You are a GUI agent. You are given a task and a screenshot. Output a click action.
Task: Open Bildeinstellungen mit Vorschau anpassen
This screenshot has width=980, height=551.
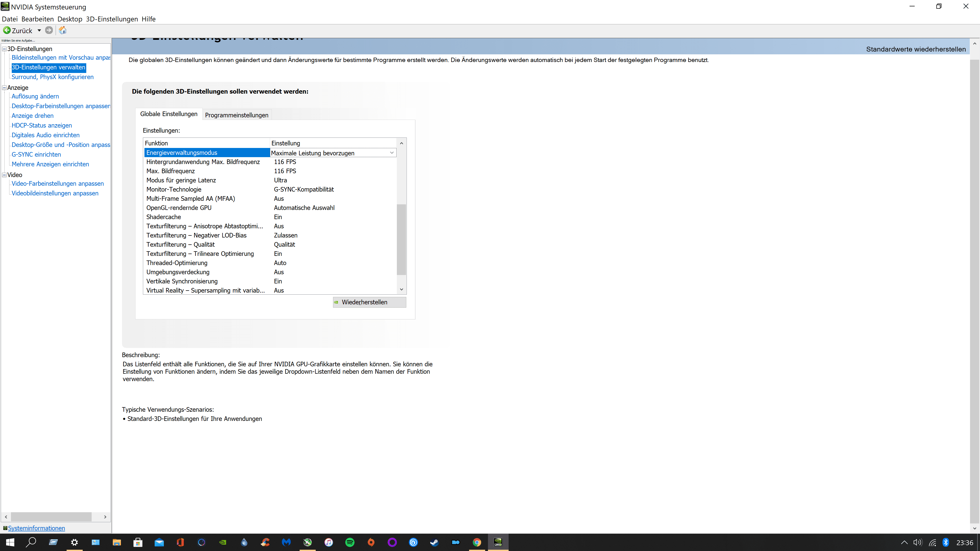tap(61, 58)
